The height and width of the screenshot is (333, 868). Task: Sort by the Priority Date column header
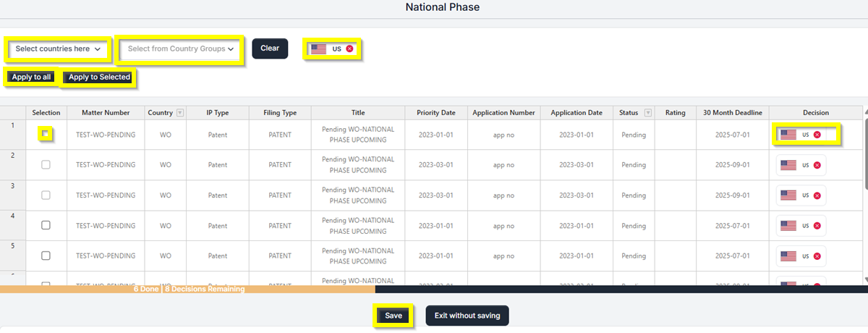pos(435,113)
